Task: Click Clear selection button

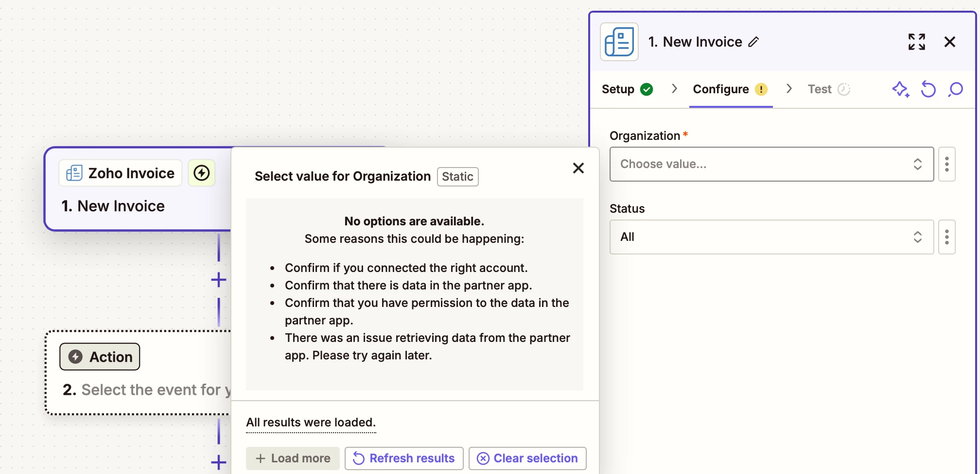Action: pyautogui.click(x=527, y=458)
